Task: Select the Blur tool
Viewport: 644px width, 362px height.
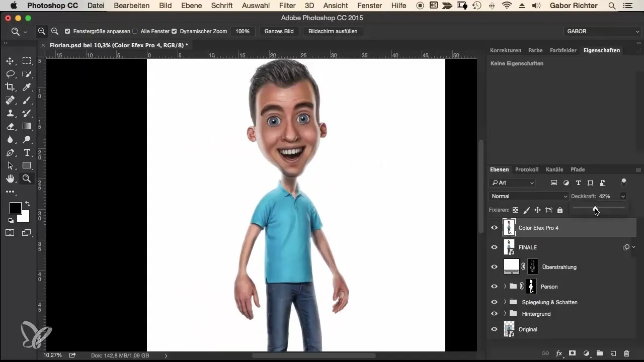Action: 10,139
